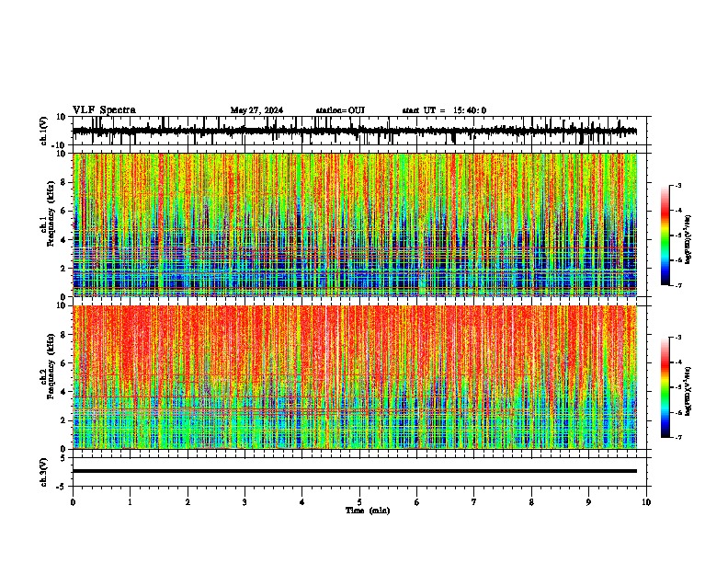Click the thick black ch.3 trace line
This screenshot has height=563, width=728.
coord(355,471)
